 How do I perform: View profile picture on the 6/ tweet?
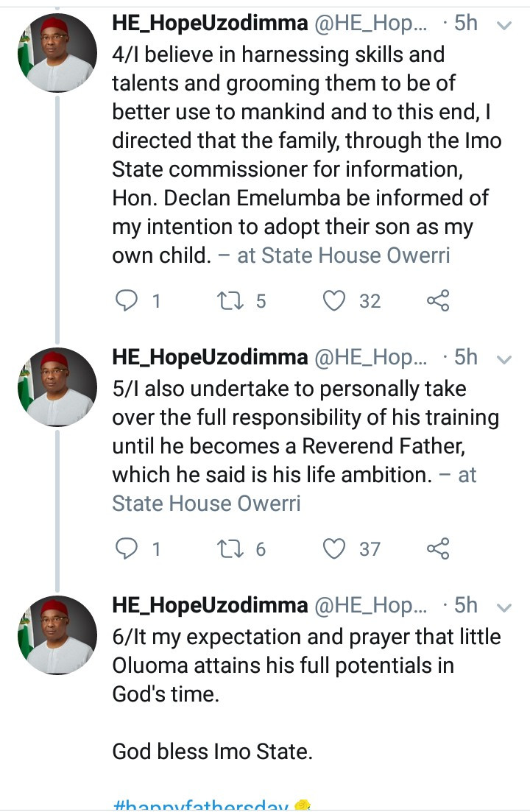(57, 634)
